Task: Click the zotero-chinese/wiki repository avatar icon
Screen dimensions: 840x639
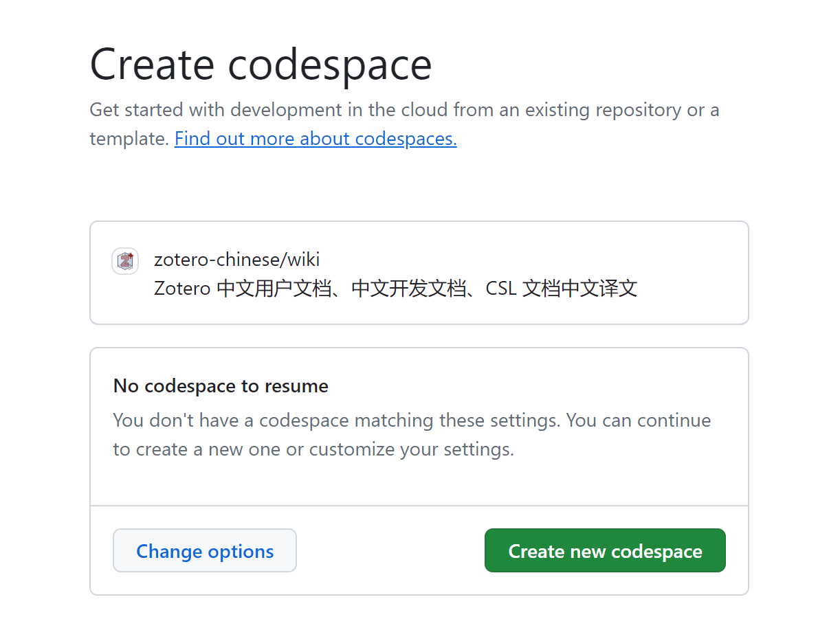Action: [x=125, y=261]
